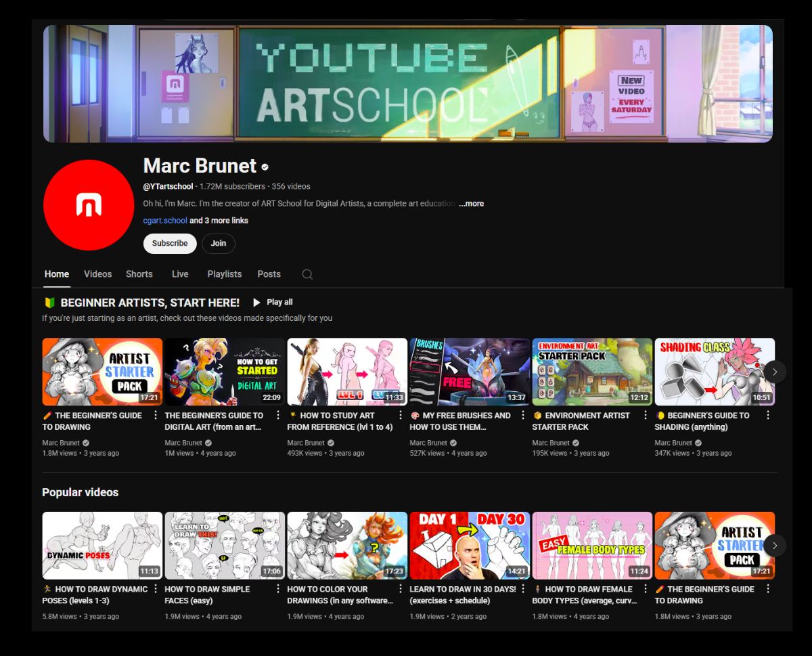Advance Popular videos row with next arrow
The width and height of the screenshot is (812, 656).
(x=775, y=546)
